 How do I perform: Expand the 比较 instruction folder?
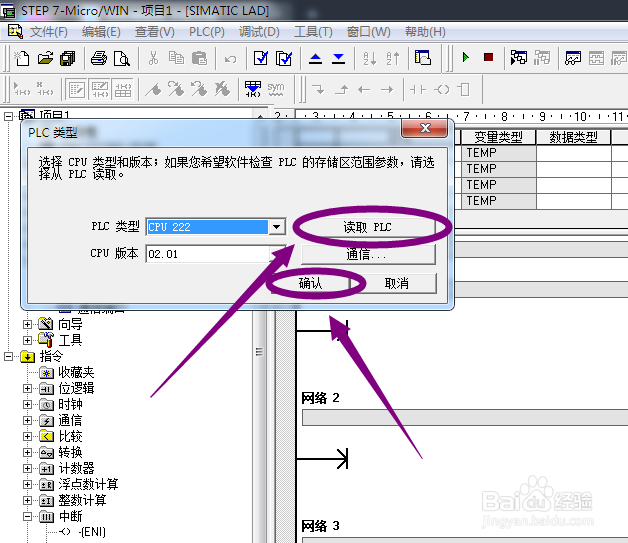coord(27,436)
